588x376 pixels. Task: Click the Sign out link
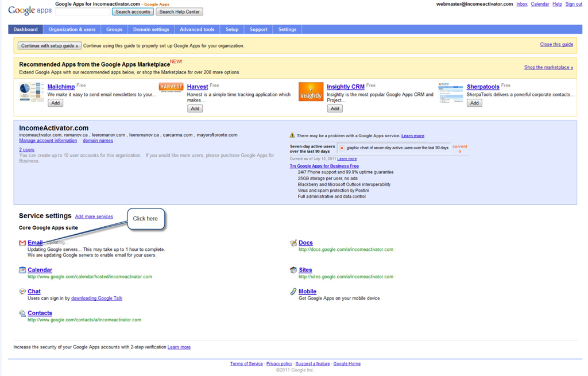(574, 4)
